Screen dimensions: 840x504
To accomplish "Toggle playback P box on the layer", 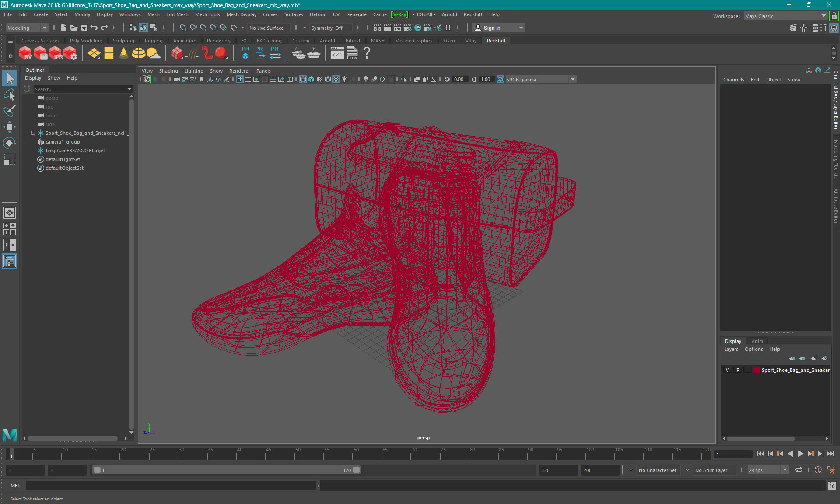I will coord(738,370).
